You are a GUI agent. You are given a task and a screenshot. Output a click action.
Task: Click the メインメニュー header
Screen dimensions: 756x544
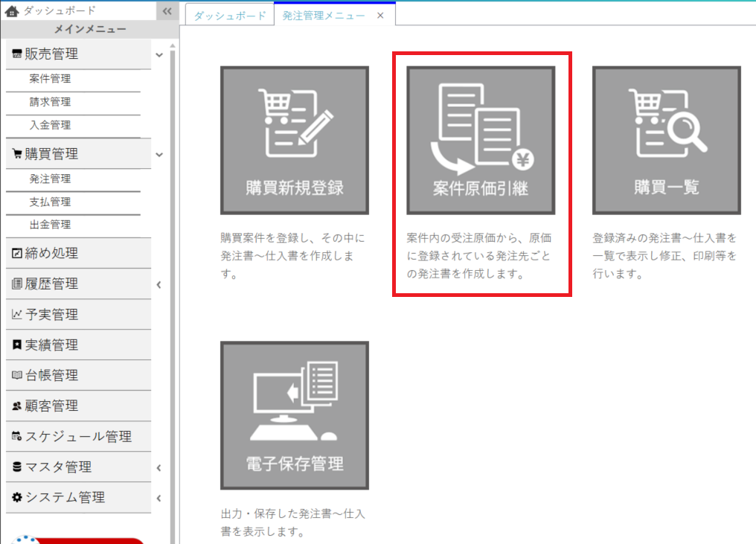[x=90, y=30]
